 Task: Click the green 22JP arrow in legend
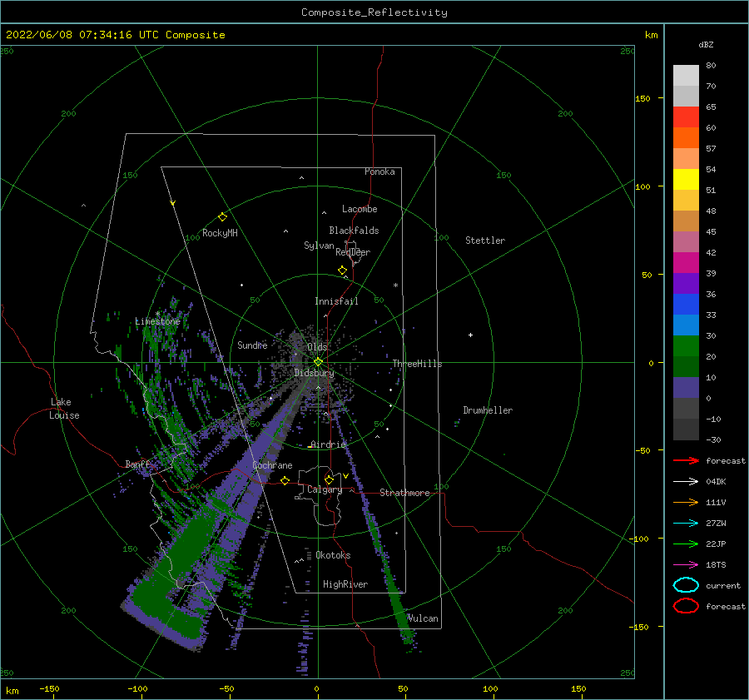pos(686,544)
